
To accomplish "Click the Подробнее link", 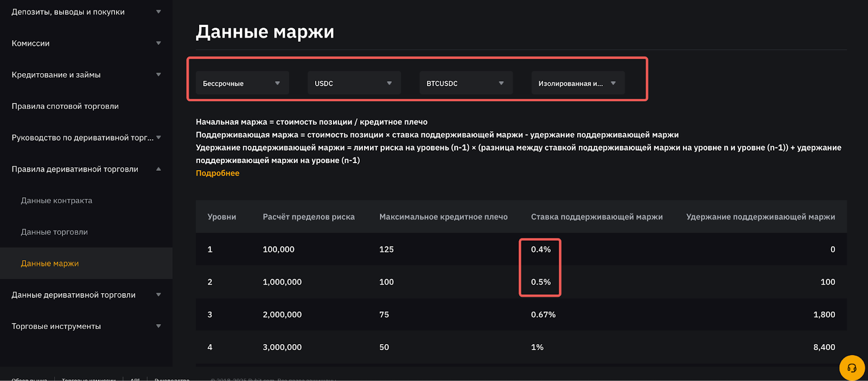I will click(218, 173).
